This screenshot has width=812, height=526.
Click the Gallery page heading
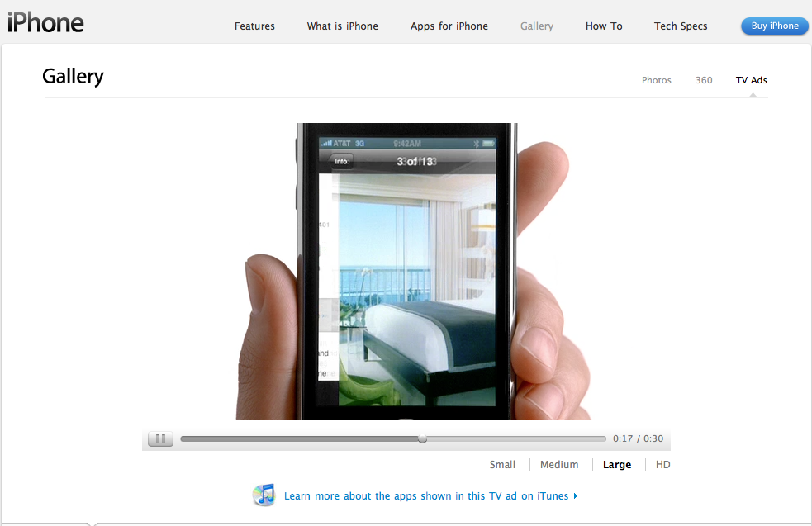coord(73,77)
